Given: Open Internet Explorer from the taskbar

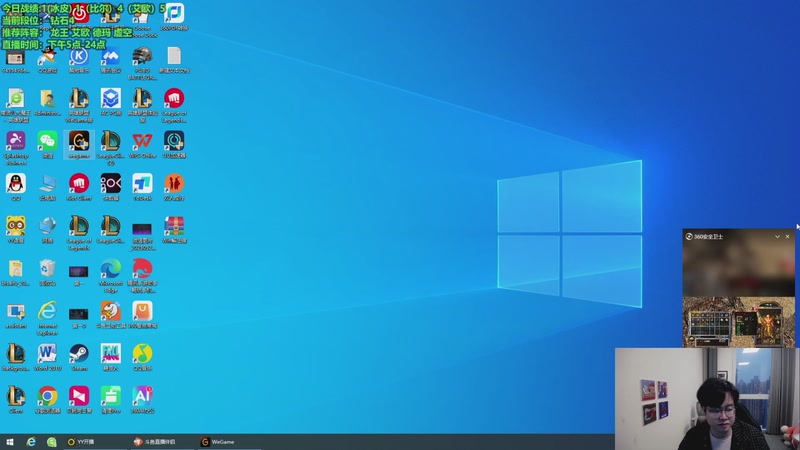Looking at the screenshot, I should pyautogui.click(x=31, y=442).
